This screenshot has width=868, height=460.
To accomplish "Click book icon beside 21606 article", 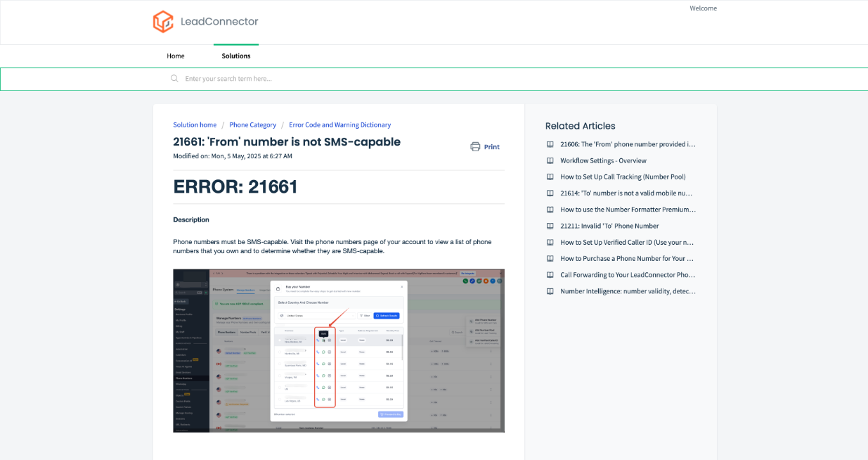I will click(x=550, y=144).
